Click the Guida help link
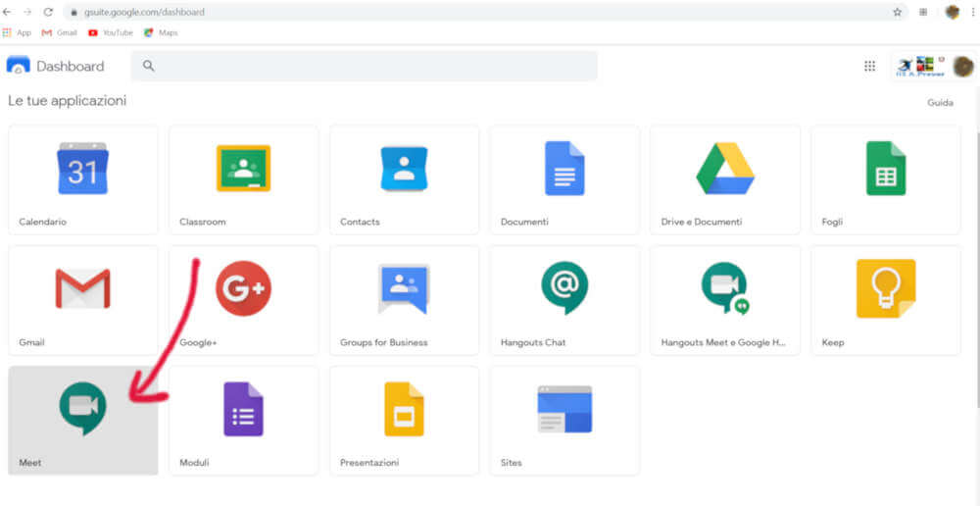Viewport: 980px width, 506px height. (940, 102)
